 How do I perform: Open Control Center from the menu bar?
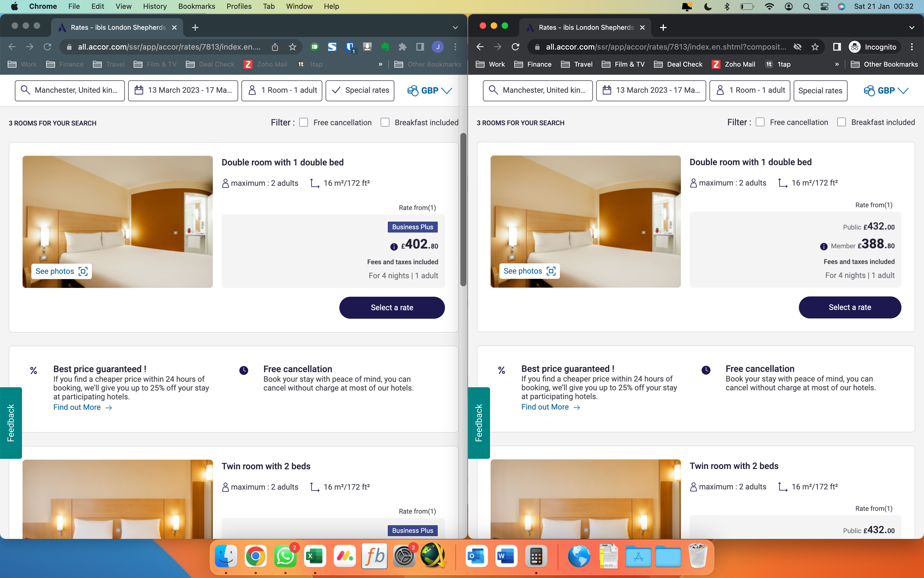pyautogui.click(x=824, y=7)
